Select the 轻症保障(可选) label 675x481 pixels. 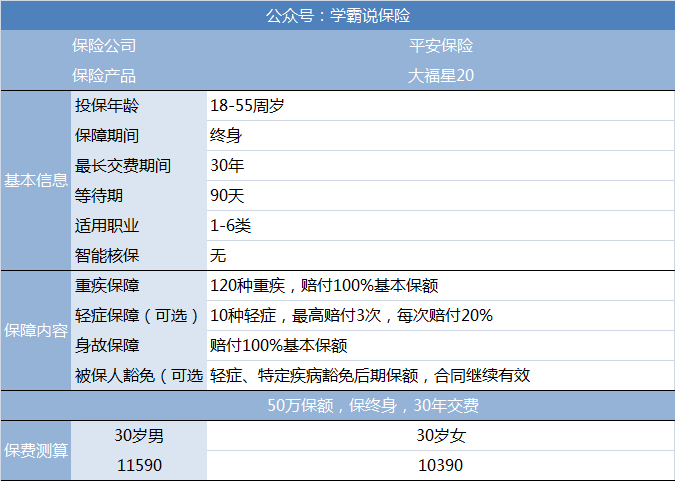tap(137, 316)
